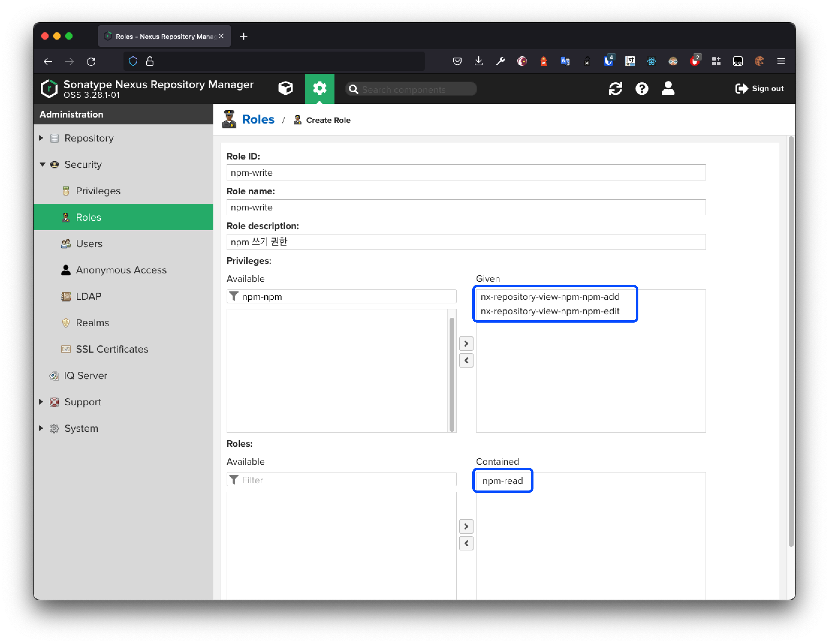The height and width of the screenshot is (644, 829).
Task: Click the padlock site info icon
Action: [150, 61]
